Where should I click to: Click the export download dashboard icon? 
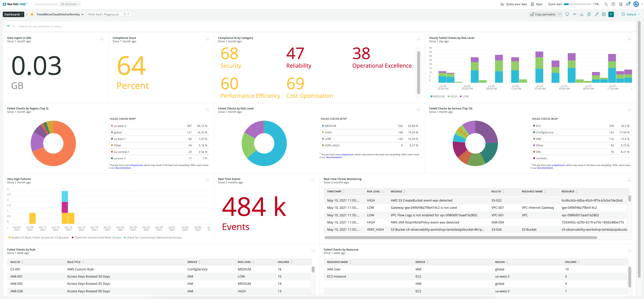click(x=582, y=14)
